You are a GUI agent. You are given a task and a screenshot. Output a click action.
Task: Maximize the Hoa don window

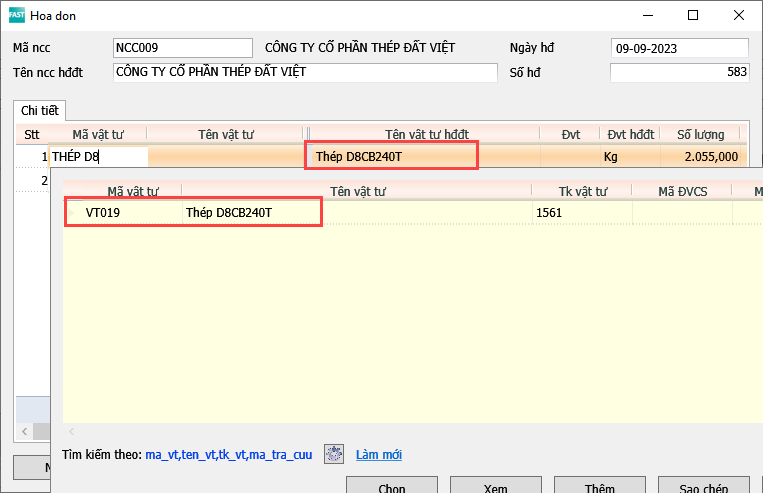click(x=693, y=16)
